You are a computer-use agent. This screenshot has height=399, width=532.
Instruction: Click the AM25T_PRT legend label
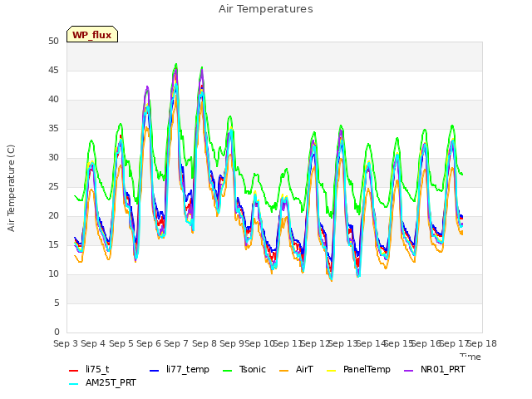(x=111, y=383)
